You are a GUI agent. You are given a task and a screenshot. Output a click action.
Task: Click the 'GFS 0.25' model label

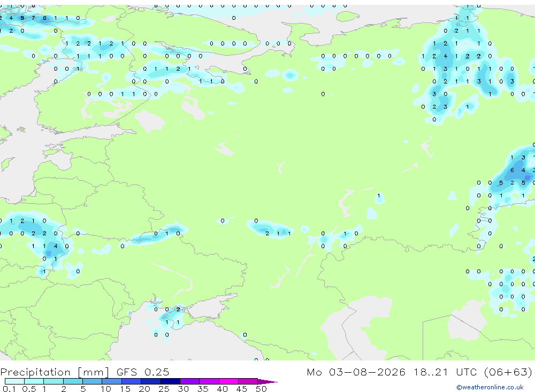click(x=143, y=372)
